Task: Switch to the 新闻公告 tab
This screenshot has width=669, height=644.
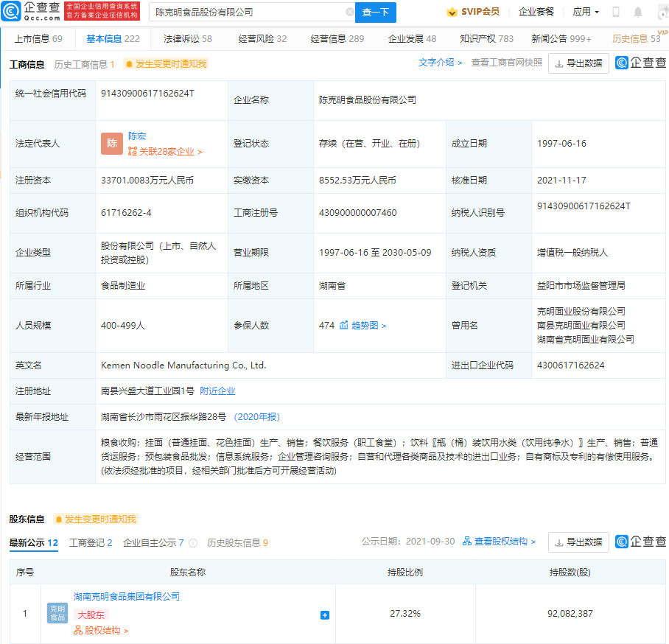Action: click(x=561, y=39)
